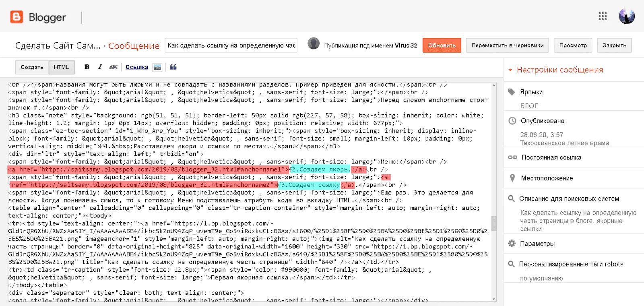Screen dimensions: 644x306
Task: Click the БЛОГ label value
Action: tap(529, 106)
